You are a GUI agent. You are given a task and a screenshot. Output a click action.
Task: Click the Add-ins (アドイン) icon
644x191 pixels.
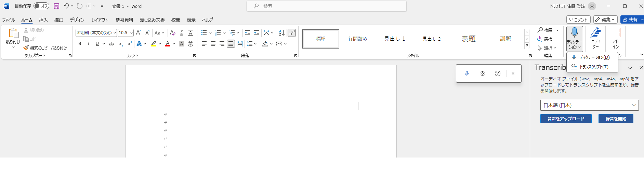(615, 38)
